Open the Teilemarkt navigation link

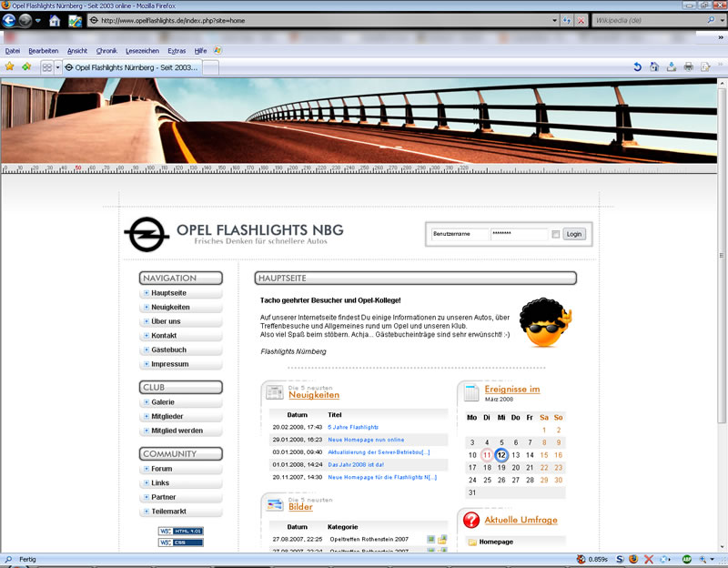click(x=168, y=512)
